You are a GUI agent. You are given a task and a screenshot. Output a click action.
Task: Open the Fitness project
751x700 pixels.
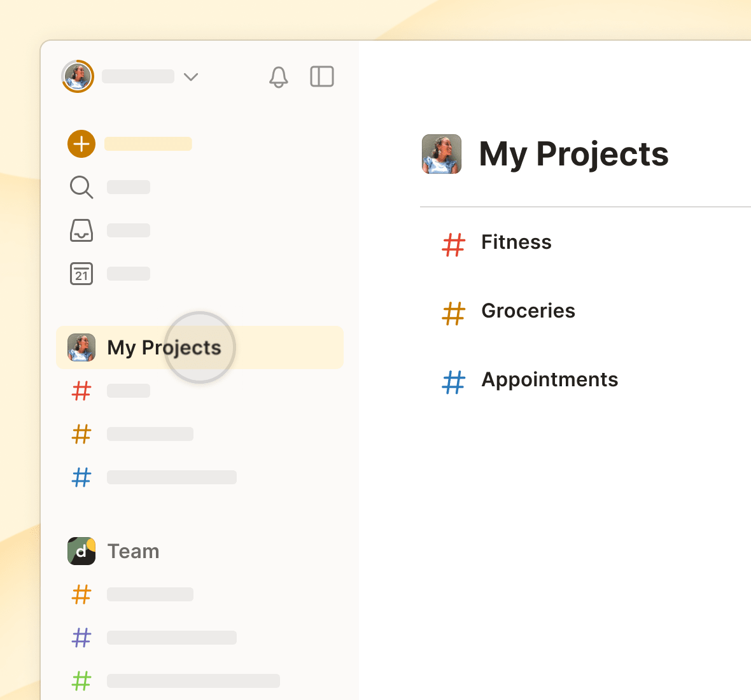516,242
